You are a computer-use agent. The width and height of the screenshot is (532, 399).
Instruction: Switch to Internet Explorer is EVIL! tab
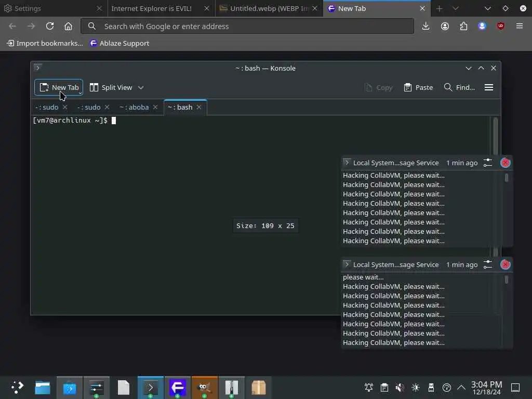click(161, 8)
